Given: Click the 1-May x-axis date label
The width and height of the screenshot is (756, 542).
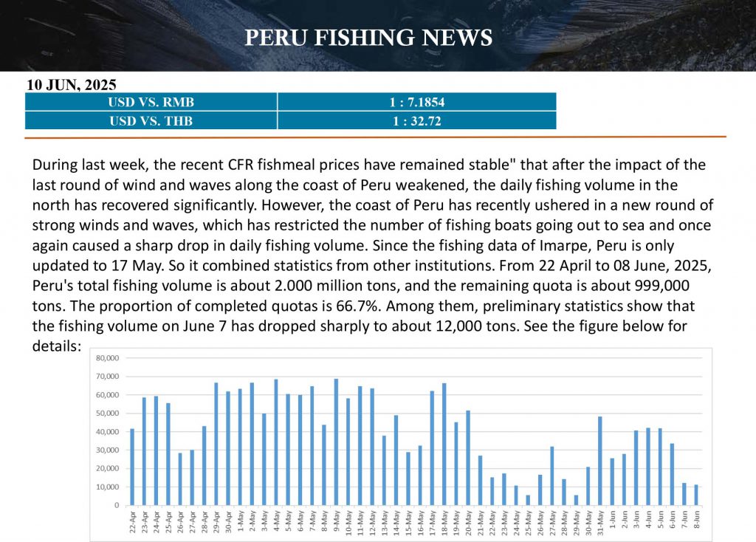Looking at the screenshot, I should click(x=240, y=521).
